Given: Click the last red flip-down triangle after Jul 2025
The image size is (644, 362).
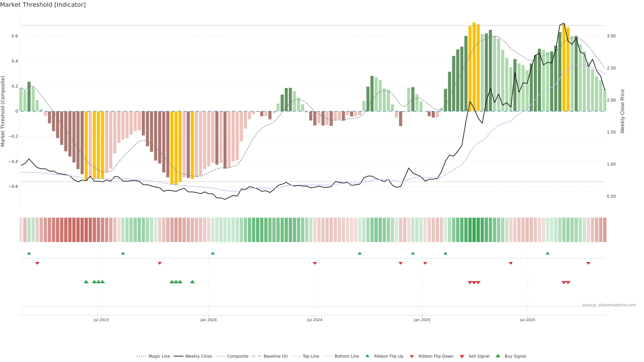Looking at the screenshot, I should [588, 263].
